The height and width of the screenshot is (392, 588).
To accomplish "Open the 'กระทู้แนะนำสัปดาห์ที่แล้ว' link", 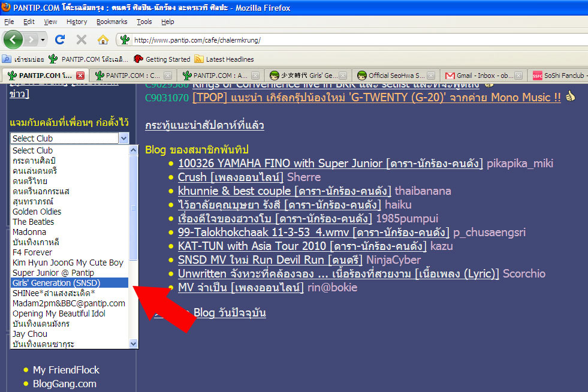I will [x=204, y=125].
